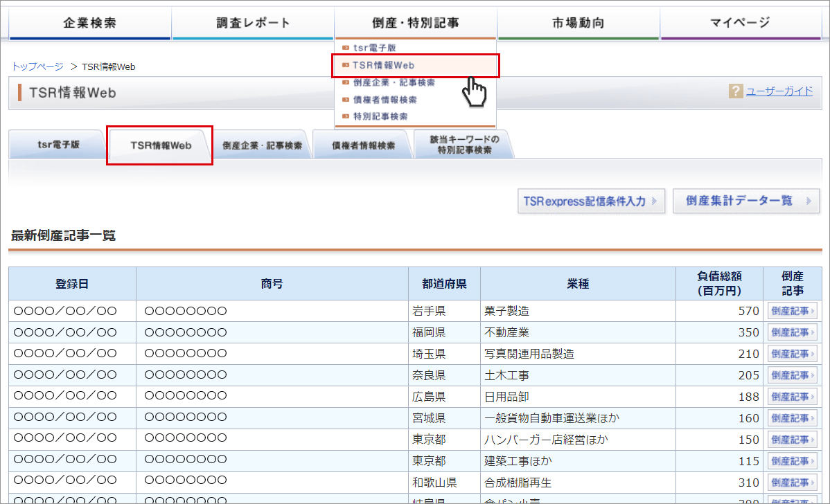830x504 pixels.
Task: Open the 企業検索 main menu
Action: pos(89,23)
